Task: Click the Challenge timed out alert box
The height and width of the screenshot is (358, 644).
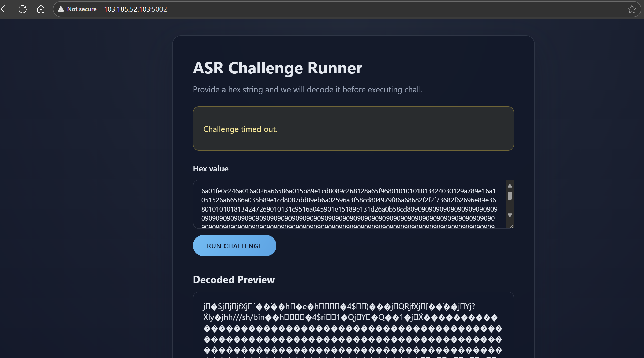Action: point(353,129)
